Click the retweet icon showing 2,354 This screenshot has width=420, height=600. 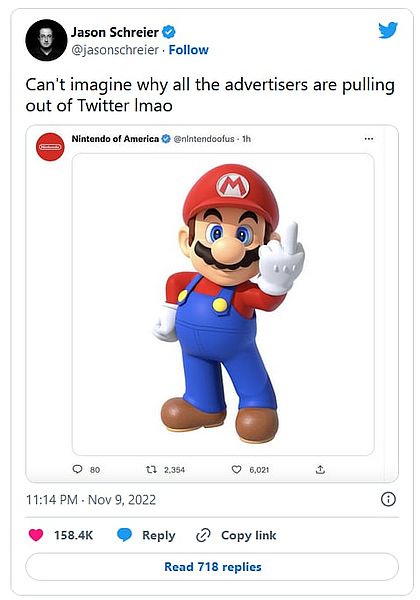click(151, 469)
